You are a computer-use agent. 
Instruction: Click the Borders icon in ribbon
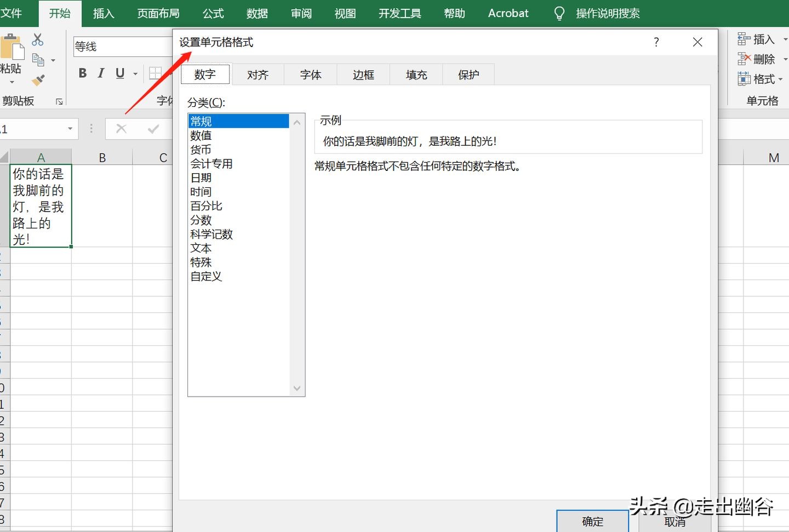coord(156,73)
